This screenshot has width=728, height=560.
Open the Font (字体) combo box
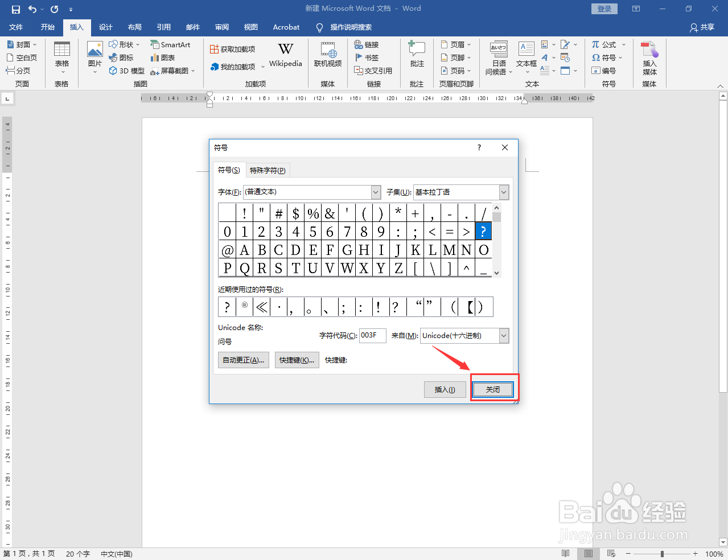[x=312, y=192]
